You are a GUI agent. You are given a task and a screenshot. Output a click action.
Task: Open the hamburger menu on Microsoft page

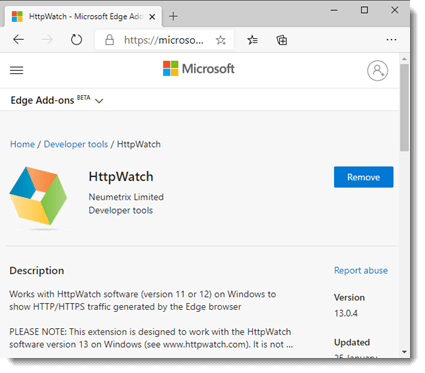[16, 70]
